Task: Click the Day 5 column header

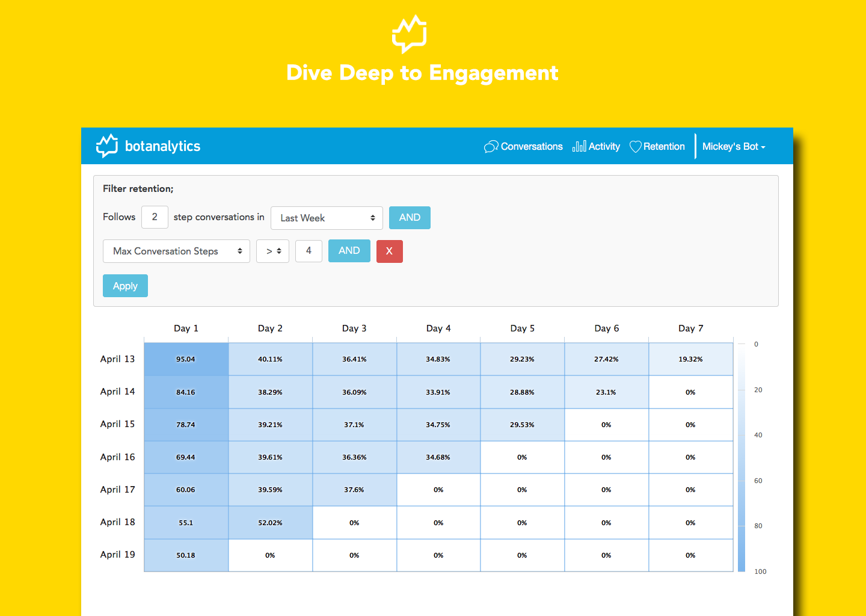Action: pos(522,328)
